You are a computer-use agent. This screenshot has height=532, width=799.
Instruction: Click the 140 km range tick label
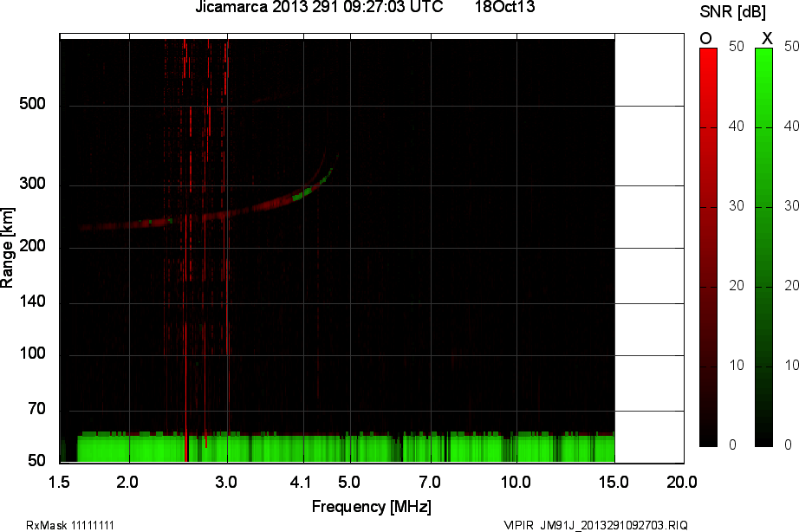tap(32, 302)
